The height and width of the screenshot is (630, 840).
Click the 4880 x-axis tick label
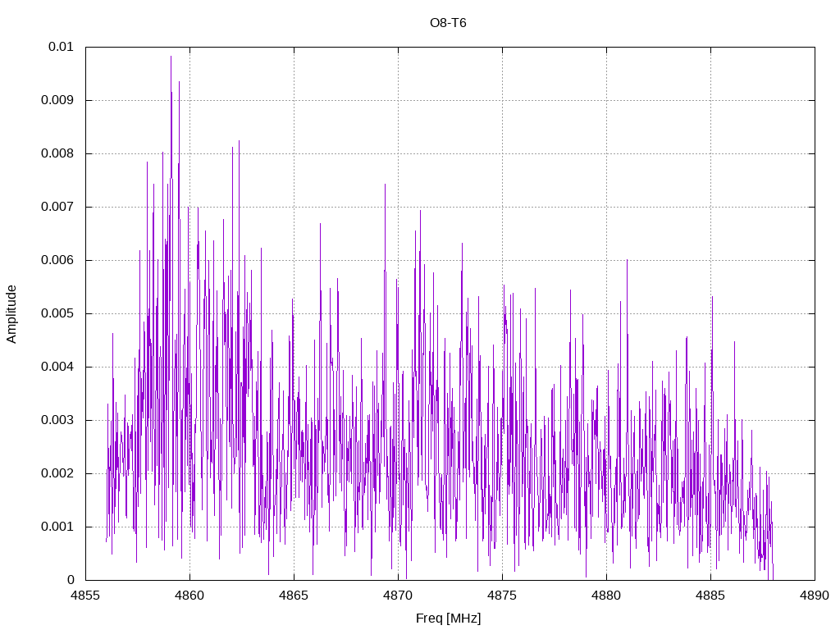606,596
